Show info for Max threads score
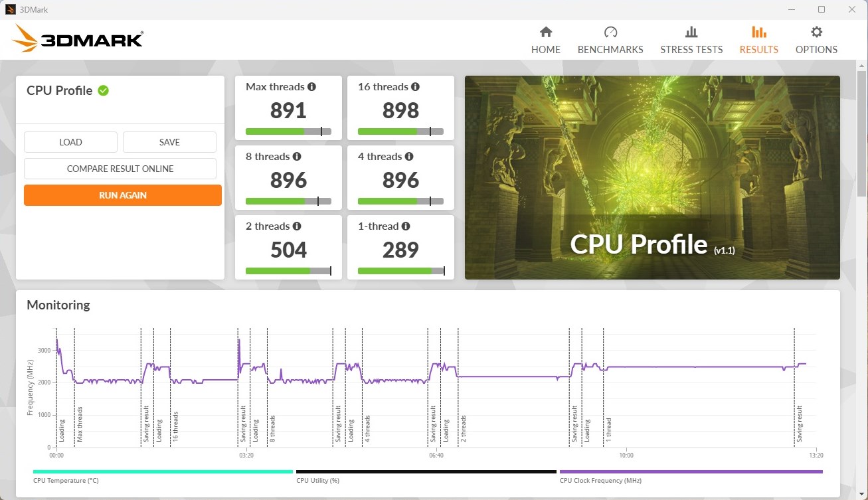The height and width of the screenshot is (500, 868). (x=311, y=87)
